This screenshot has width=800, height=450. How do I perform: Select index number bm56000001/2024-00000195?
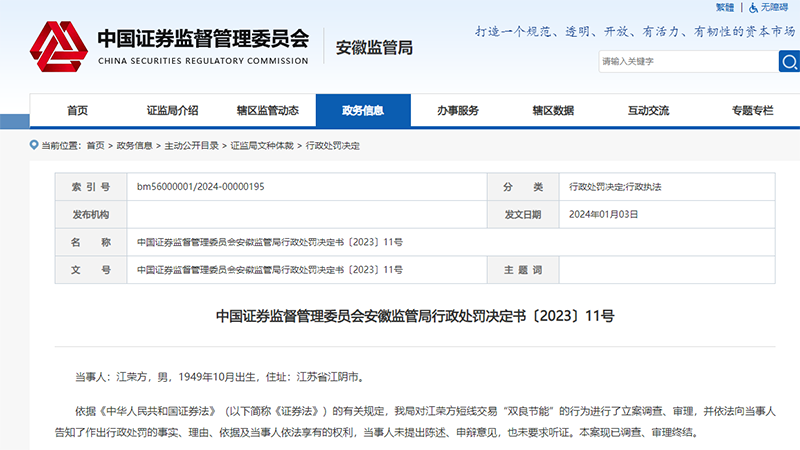[201, 187]
